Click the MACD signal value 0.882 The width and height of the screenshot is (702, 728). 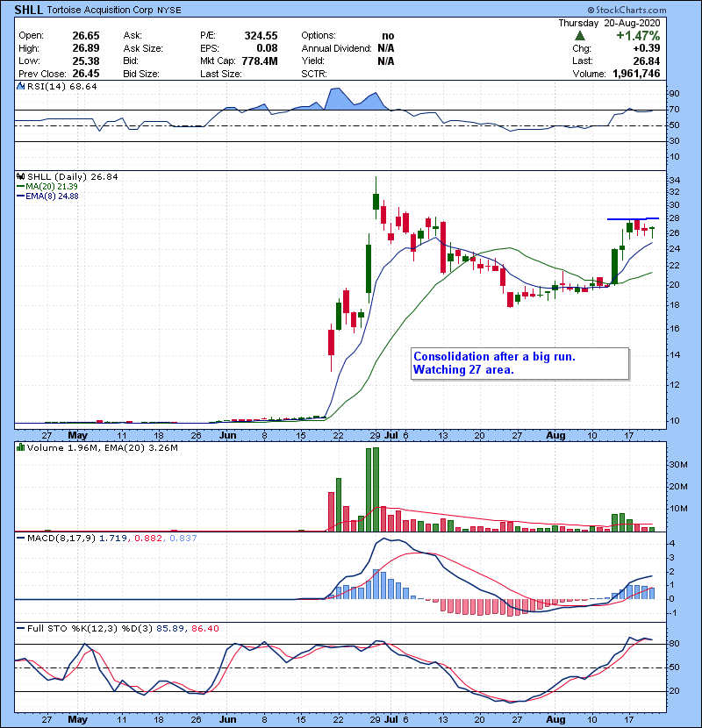click(148, 539)
